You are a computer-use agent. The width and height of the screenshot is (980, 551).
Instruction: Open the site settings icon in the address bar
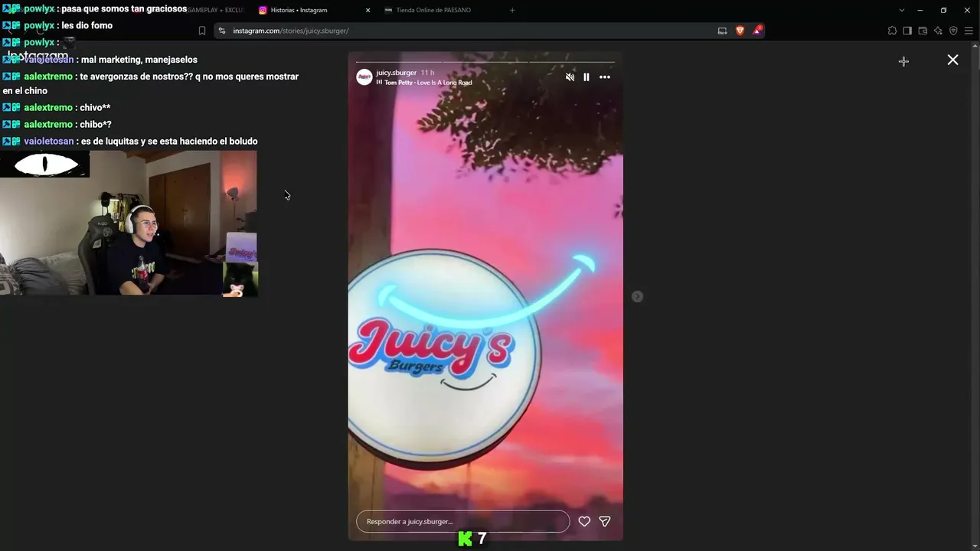(x=222, y=31)
